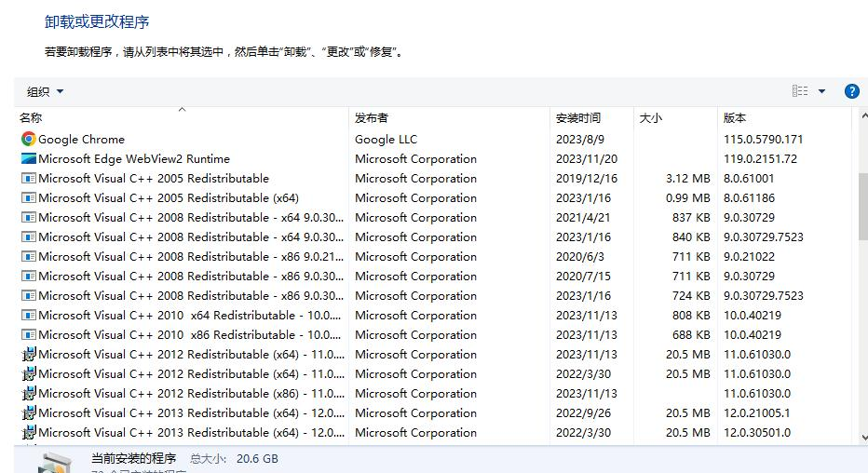Image resolution: width=868 pixels, height=473 pixels.
Task: Click the icon of Visual C++ 2012 Redistributable (x86)
Action: 28,393
